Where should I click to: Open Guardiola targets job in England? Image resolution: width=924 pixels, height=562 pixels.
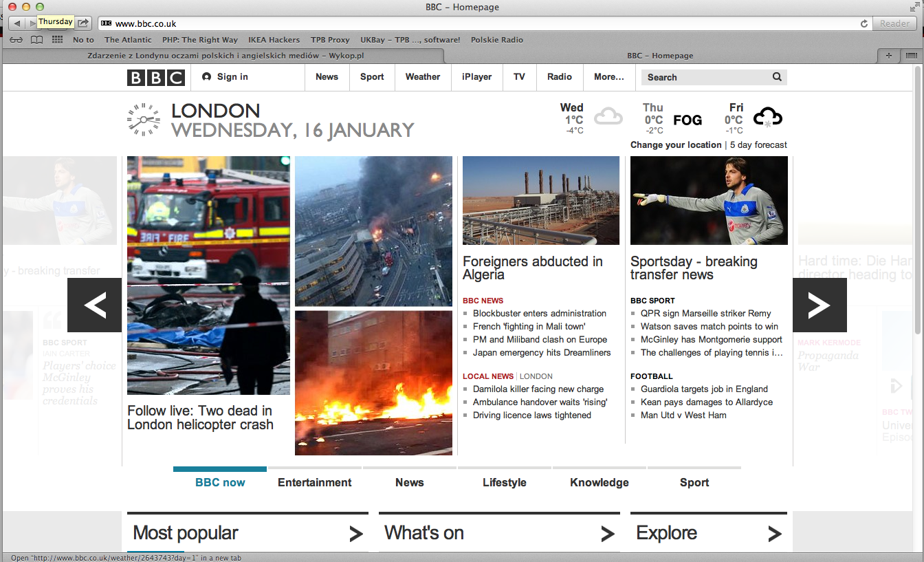[704, 389]
